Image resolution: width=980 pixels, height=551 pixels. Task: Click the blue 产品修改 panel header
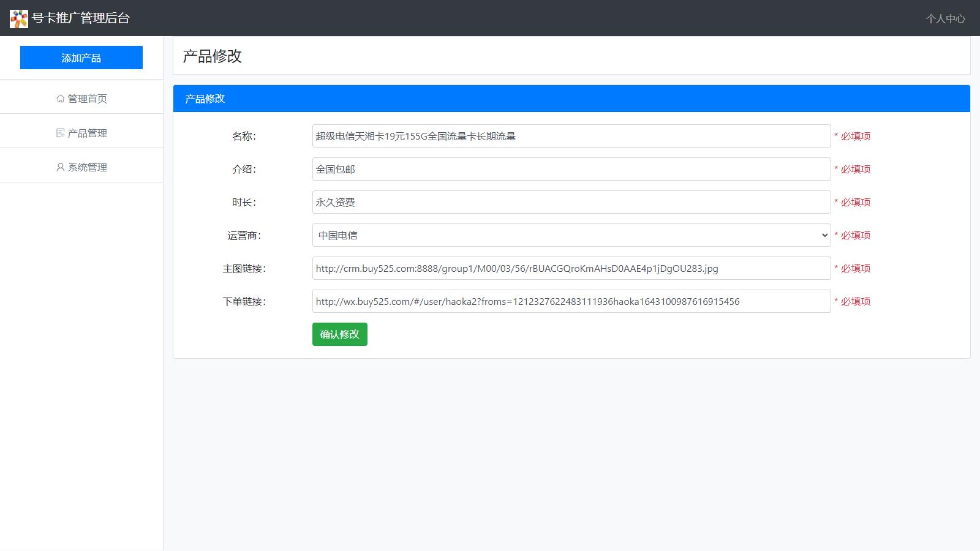click(204, 98)
